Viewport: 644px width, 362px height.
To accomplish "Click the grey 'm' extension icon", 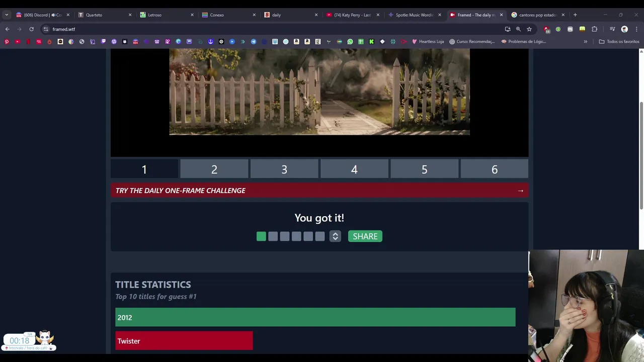I will 570,29.
